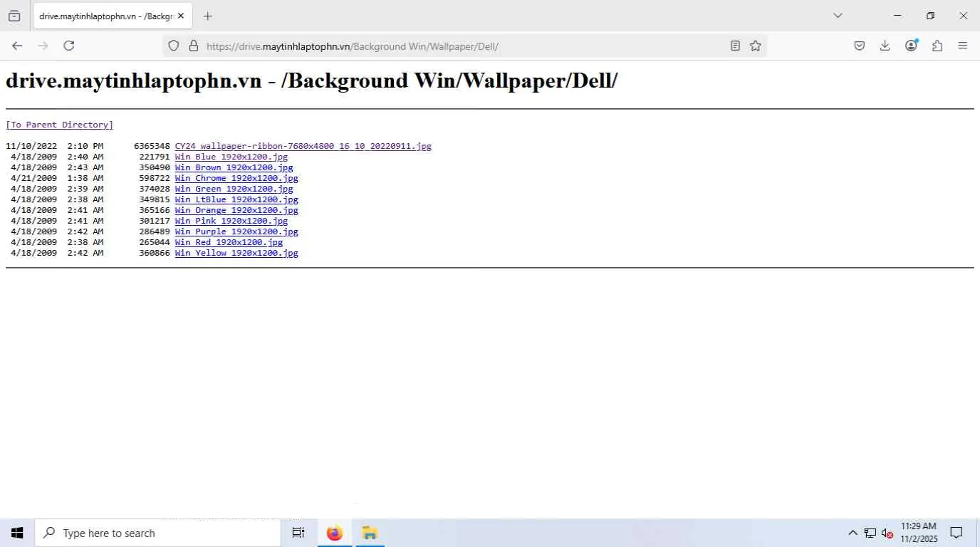The image size is (980, 547).
Task: Click the forward navigation arrow
Action: coord(43,46)
